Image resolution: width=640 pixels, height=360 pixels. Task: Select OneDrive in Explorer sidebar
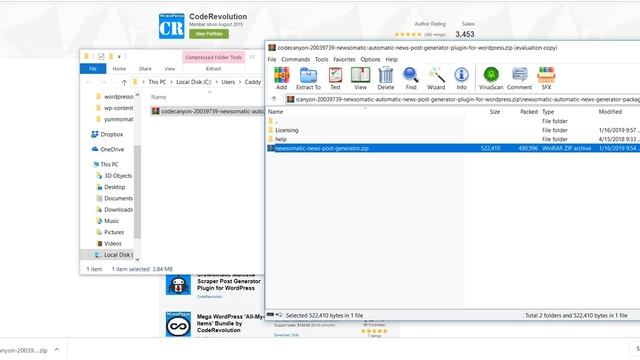point(107,149)
